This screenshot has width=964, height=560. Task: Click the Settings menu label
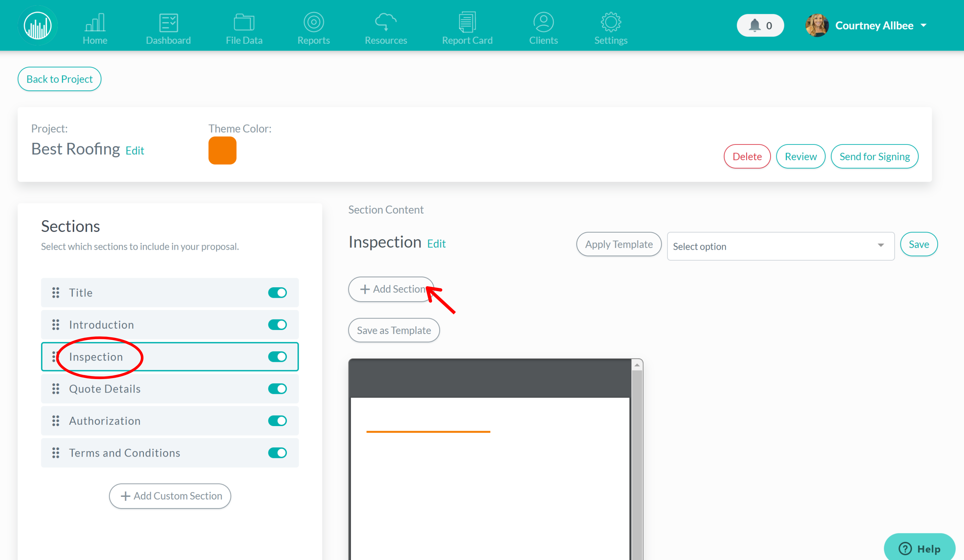611,40
